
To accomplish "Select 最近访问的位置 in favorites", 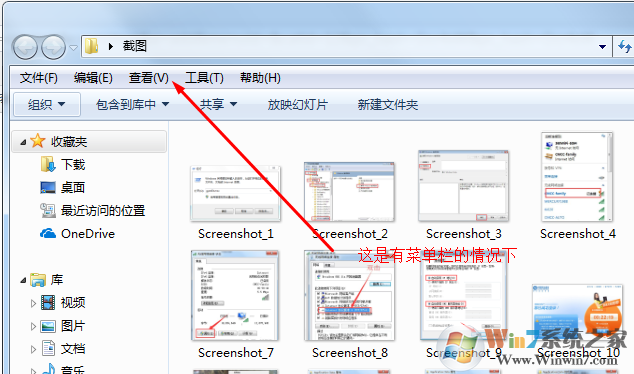I will 103,211.
